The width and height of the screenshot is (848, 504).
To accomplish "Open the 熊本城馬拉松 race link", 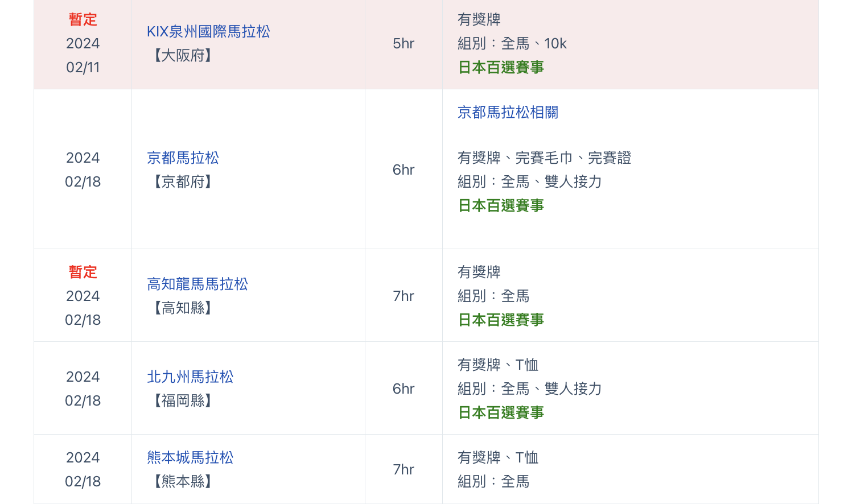I will pos(190,458).
